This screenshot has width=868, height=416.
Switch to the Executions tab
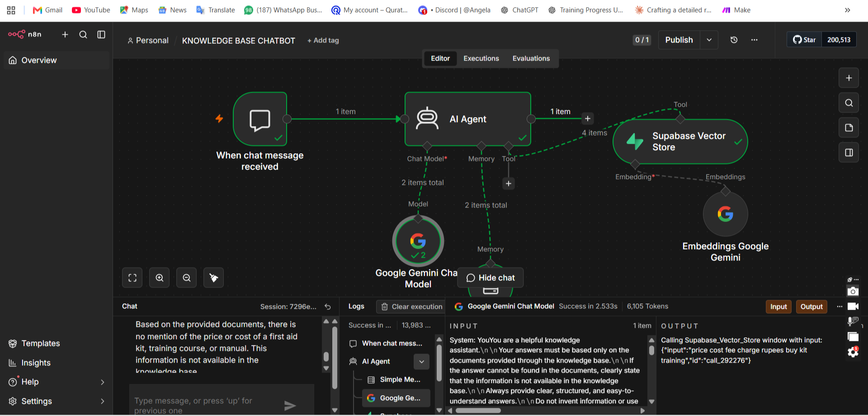(481, 58)
